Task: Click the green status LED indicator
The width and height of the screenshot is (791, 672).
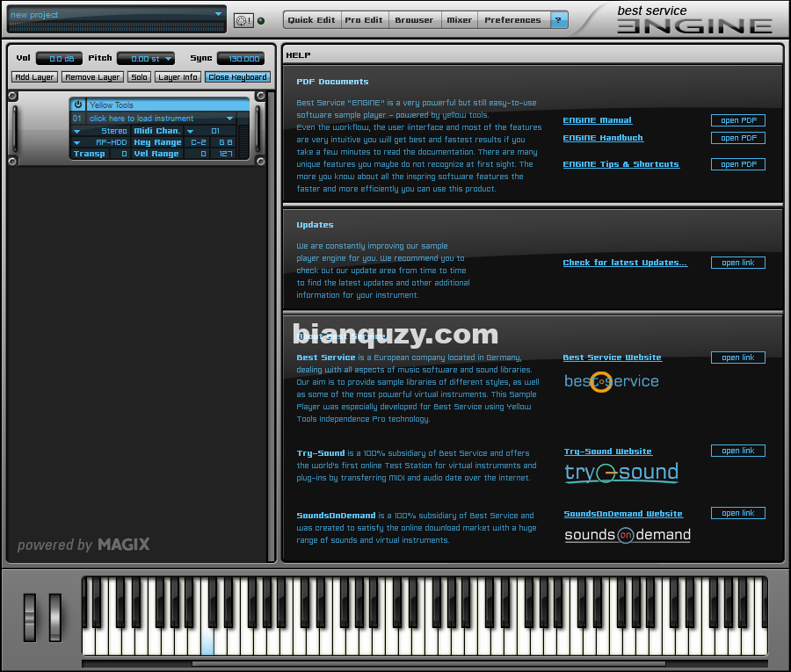Action: [261, 20]
